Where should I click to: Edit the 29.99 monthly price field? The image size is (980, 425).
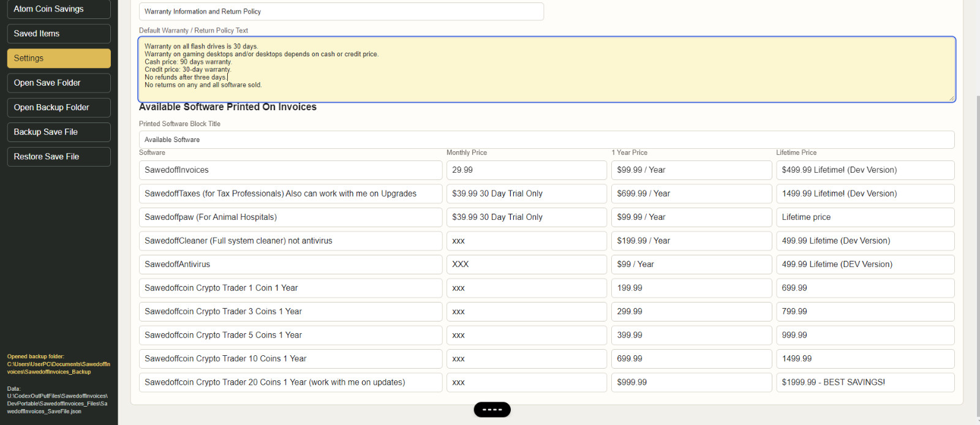(527, 170)
